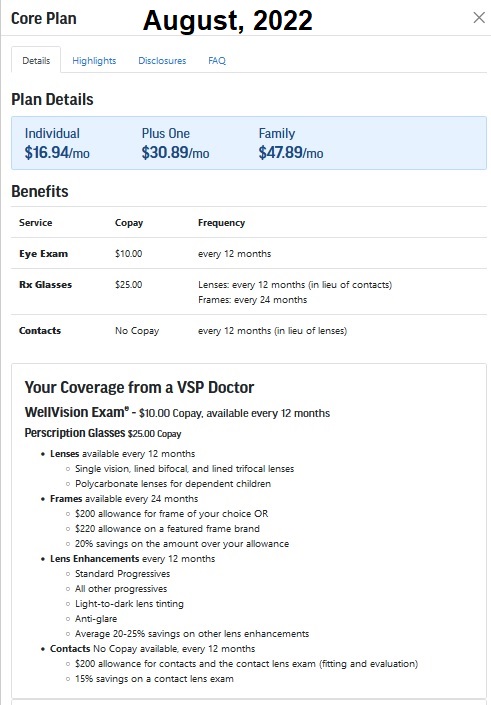Screen dimensions: 491x705
Task: Click the Service column header
Action: click(36, 223)
